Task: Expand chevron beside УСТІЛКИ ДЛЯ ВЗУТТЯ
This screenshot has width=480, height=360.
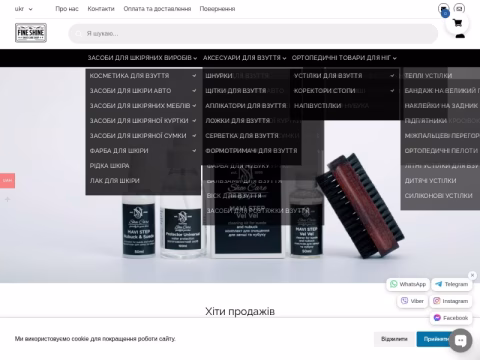Action: (392, 76)
